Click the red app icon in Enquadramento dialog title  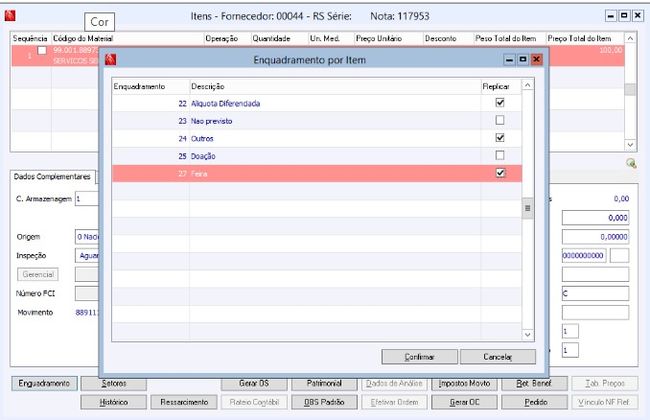click(110, 60)
